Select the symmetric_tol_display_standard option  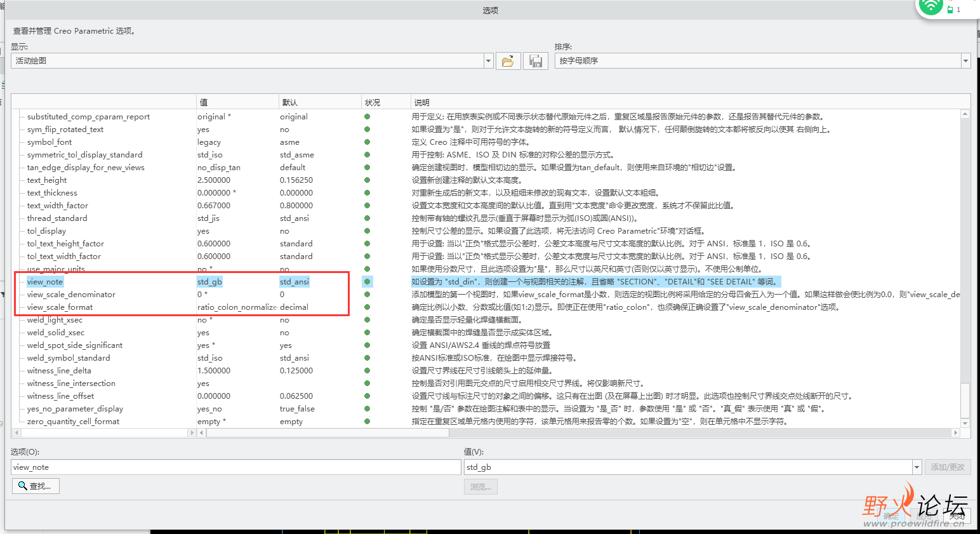tap(84, 154)
